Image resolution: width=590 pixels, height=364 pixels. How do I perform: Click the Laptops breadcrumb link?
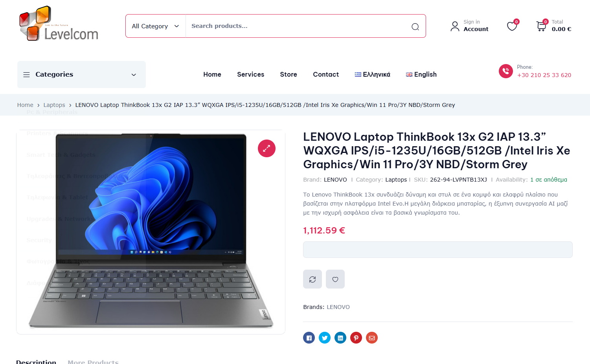(x=54, y=105)
